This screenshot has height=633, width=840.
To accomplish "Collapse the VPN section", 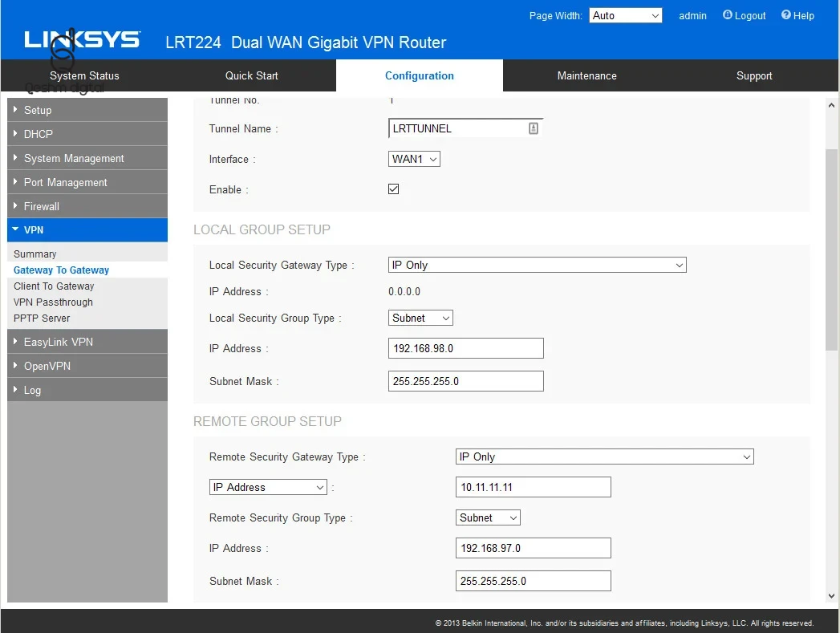I will tap(87, 229).
